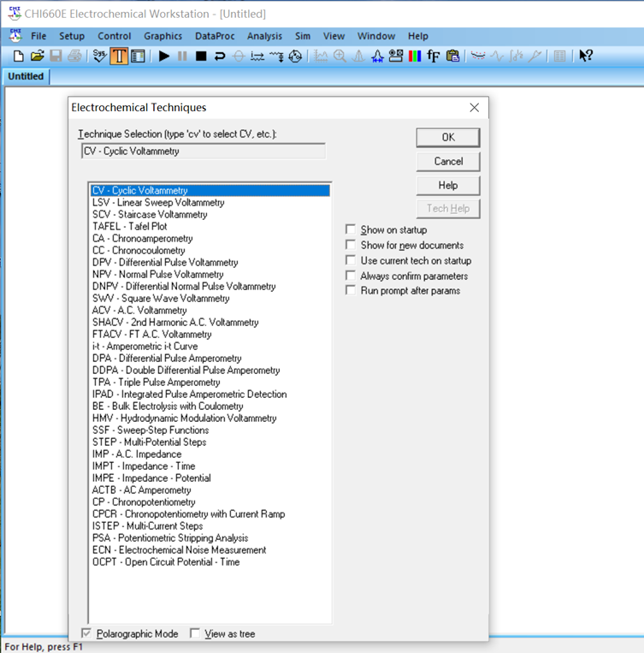Click the context help arrow-question icon
The image size is (644, 653).
coord(586,56)
